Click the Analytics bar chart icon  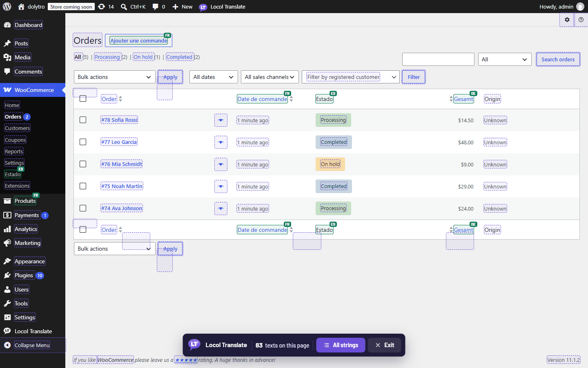(7, 229)
